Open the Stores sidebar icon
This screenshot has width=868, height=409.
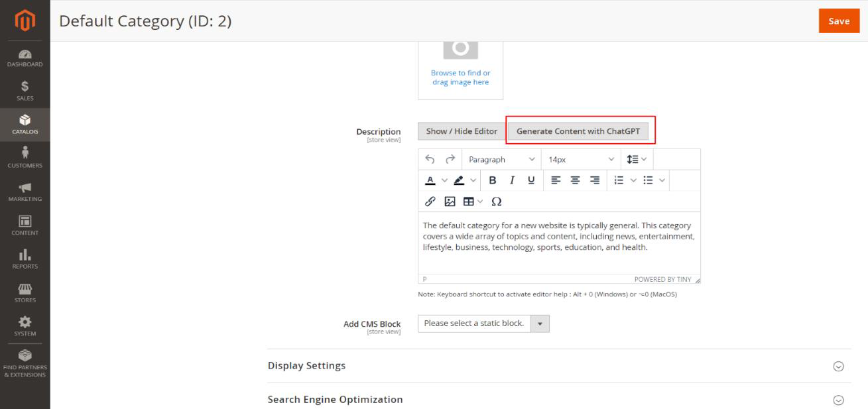25,293
